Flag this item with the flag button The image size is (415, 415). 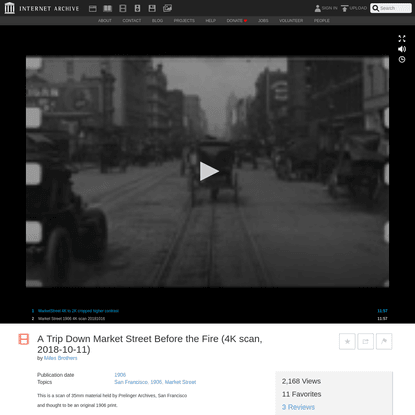[384, 341]
